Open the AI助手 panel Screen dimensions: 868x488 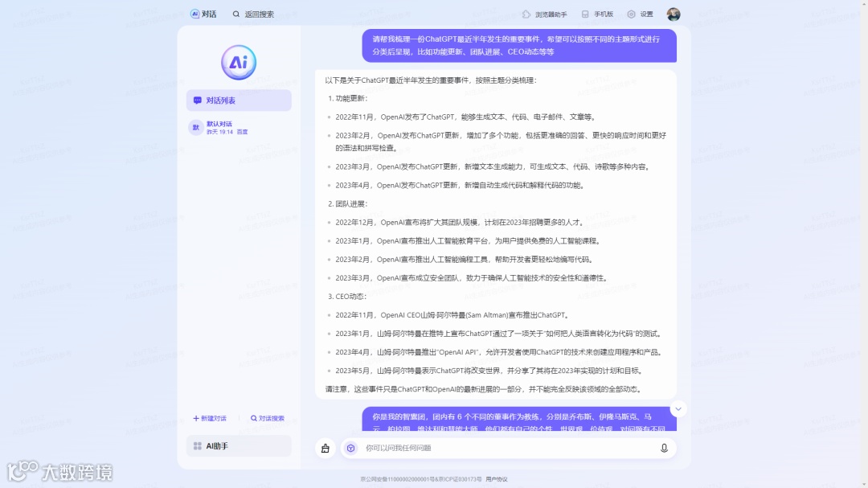pos(239,446)
